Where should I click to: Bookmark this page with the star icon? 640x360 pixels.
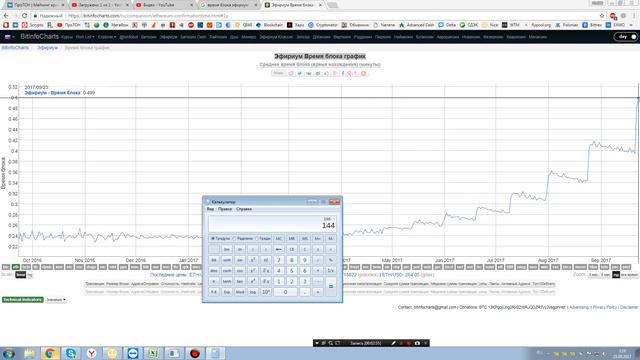602,16
